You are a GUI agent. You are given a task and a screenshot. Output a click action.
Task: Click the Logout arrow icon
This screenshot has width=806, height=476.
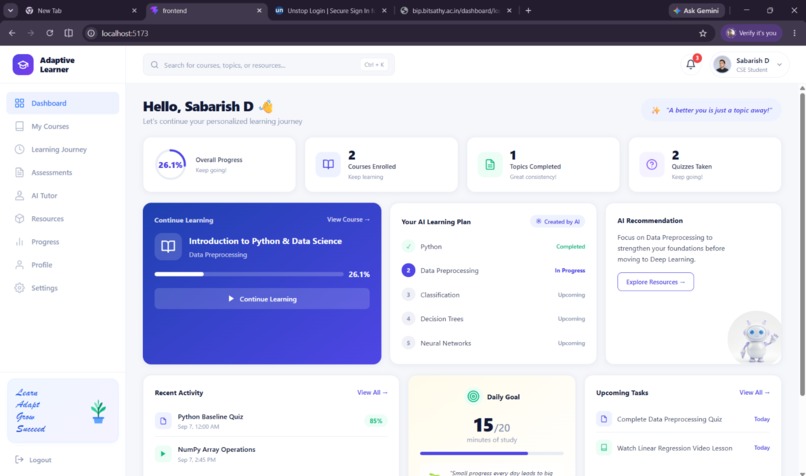20,460
